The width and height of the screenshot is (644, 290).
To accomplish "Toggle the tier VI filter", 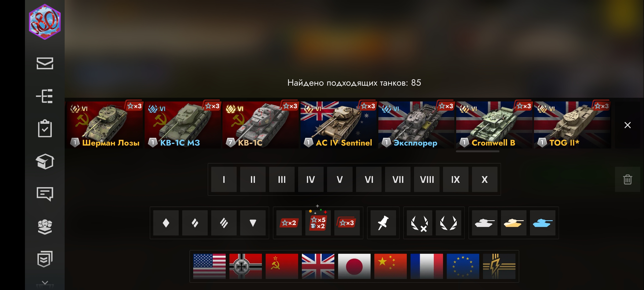I will [x=369, y=179].
